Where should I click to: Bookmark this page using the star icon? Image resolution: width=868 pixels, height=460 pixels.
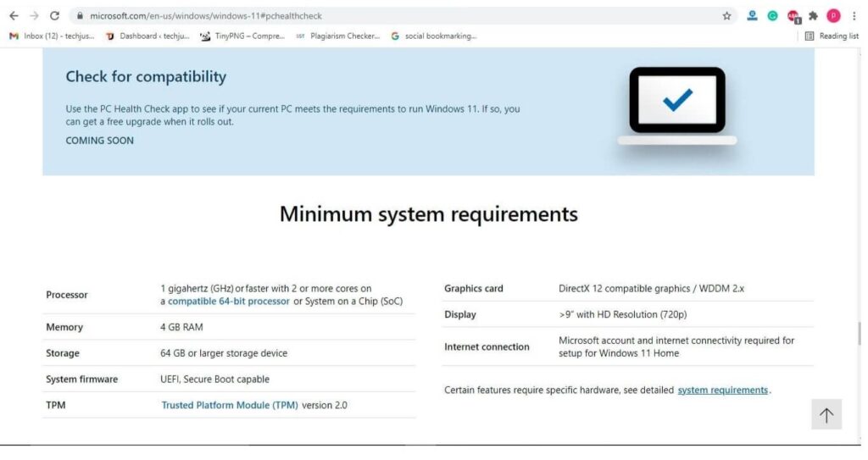tap(726, 15)
